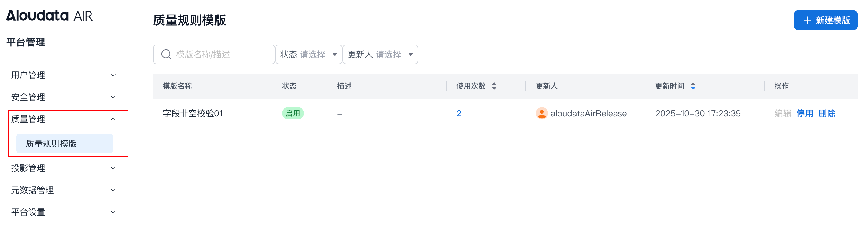
Task: Click 删除 to delete the template
Action: point(828,113)
